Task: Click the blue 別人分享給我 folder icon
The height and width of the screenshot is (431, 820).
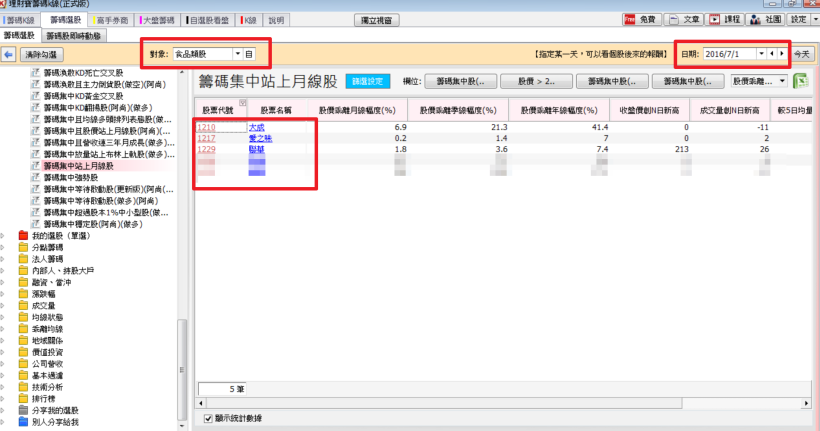Action: (23, 422)
